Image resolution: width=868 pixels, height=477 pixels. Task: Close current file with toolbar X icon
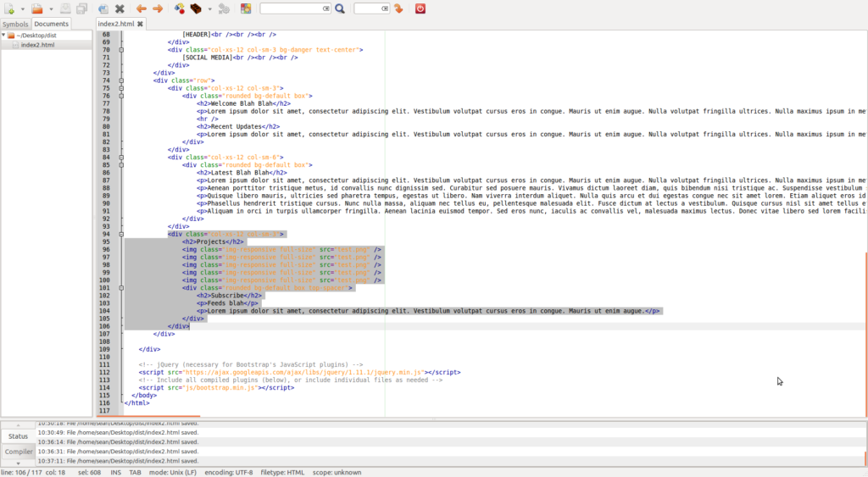click(x=120, y=8)
